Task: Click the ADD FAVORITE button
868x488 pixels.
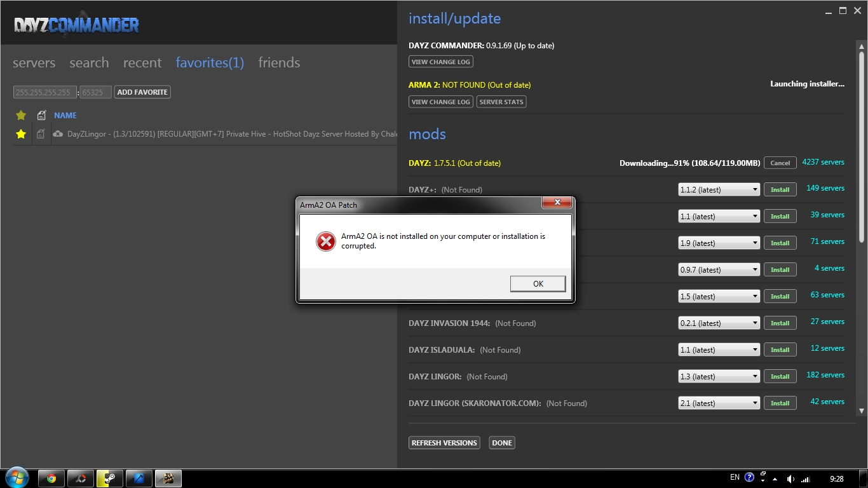Action: (142, 92)
